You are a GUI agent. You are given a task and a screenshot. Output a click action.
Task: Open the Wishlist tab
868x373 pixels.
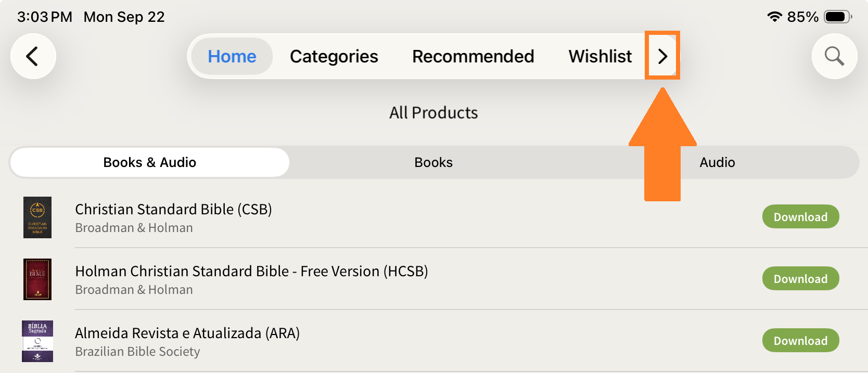[600, 56]
